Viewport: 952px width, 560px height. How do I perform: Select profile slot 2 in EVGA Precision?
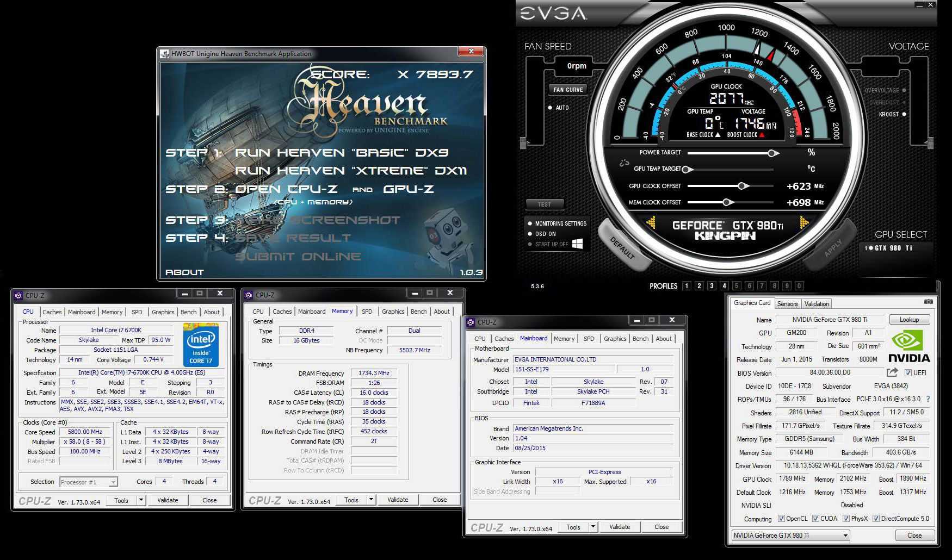[699, 286]
